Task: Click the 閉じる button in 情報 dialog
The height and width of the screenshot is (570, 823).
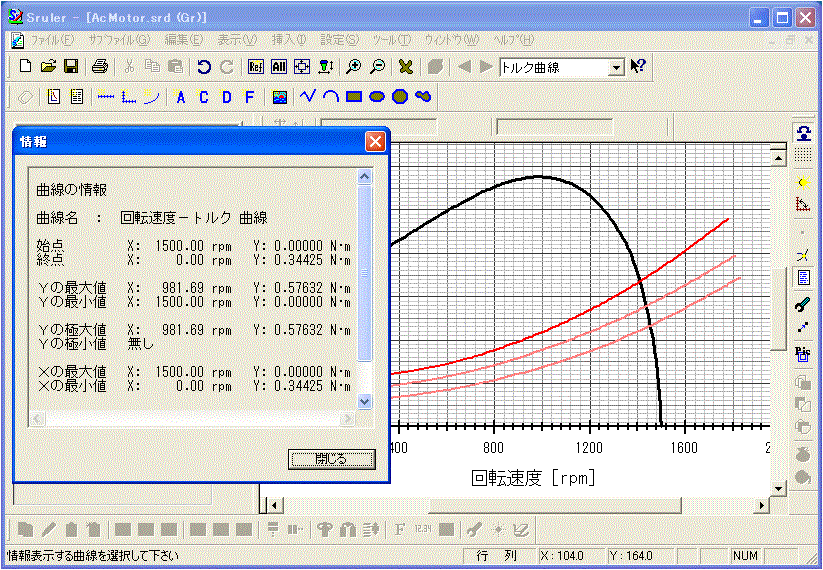Action: pyautogui.click(x=332, y=459)
